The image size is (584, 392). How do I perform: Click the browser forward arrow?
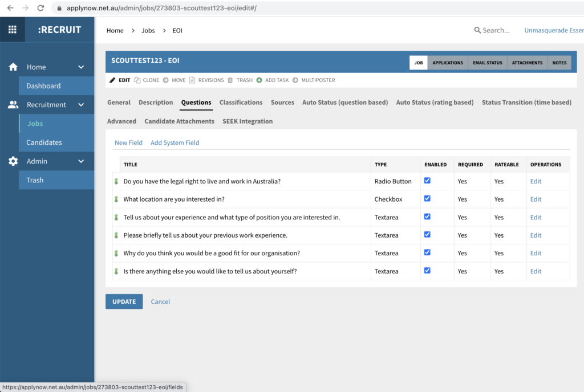click(25, 8)
